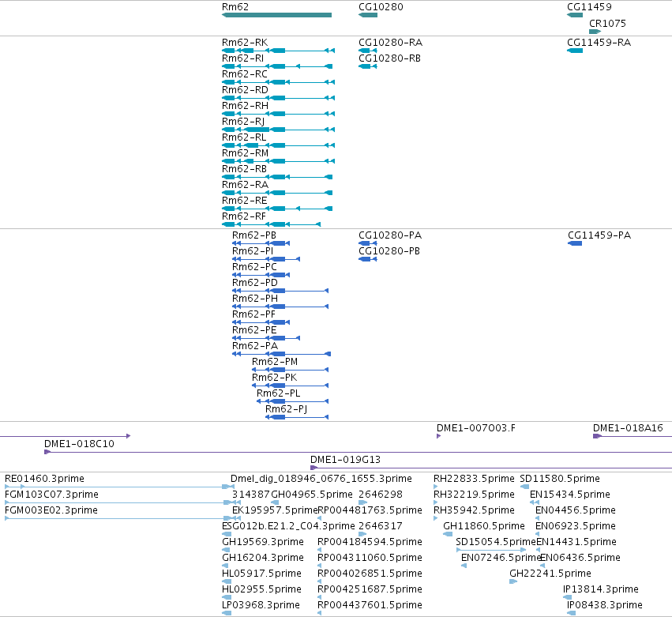This screenshot has width=672, height=617.
Task: Select the Rm62-RF transcript label
Action: click(x=244, y=216)
